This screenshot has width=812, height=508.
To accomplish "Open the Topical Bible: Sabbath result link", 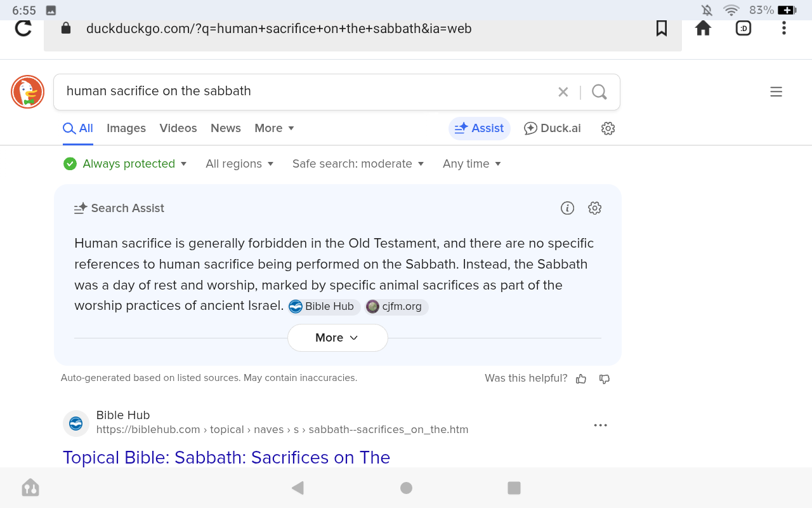I will tap(226, 457).
